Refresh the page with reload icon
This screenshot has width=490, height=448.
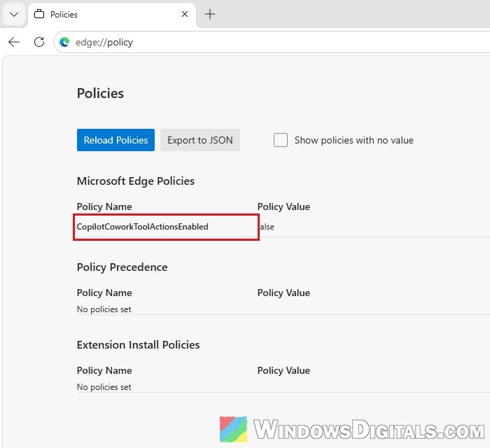click(39, 42)
